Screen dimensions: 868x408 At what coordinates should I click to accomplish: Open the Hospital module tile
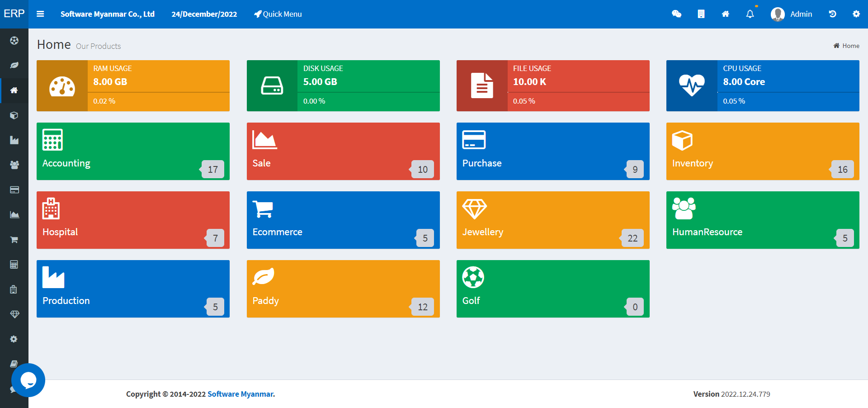click(133, 220)
